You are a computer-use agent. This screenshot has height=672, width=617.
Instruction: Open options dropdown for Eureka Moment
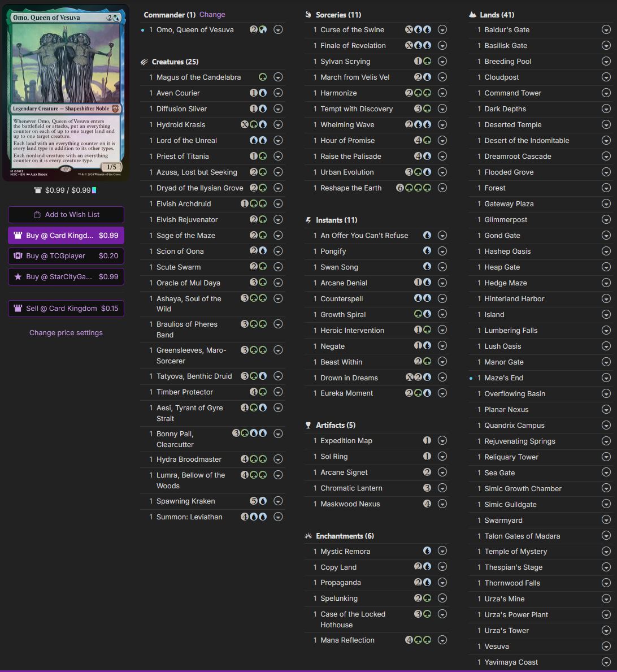[x=442, y=393]
